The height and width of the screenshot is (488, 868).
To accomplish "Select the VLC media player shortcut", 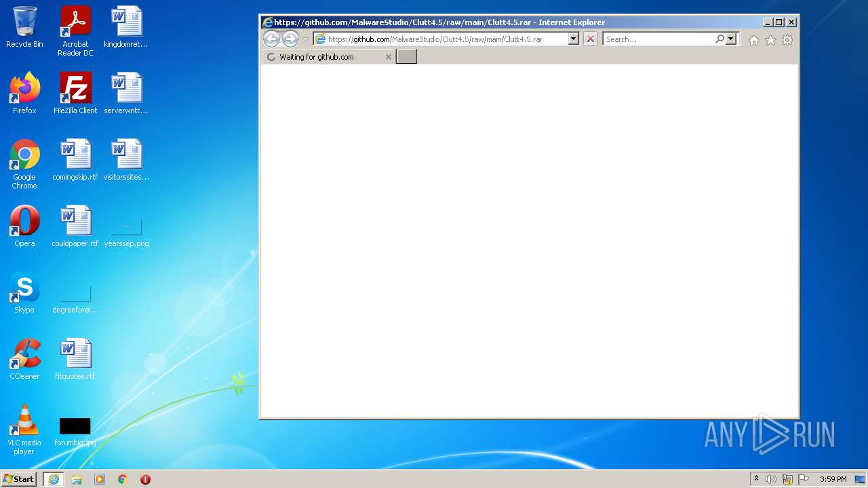I will coord(24,430).
